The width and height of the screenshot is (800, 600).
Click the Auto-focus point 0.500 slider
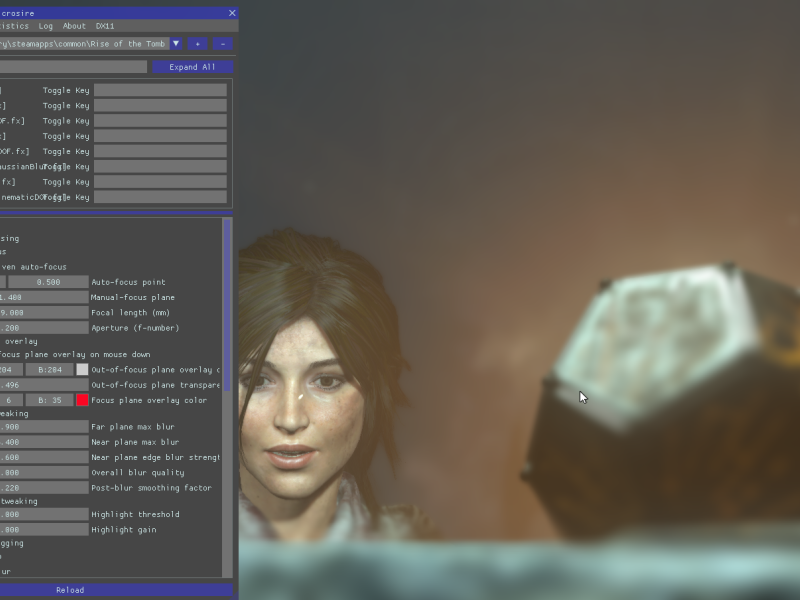click(48, 282)
